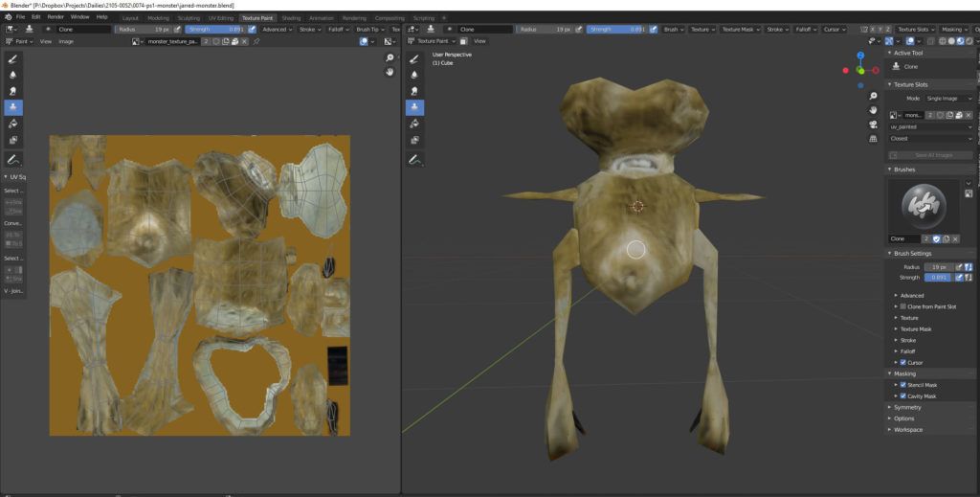Open the Single Image mode dropdown

coord(947,99)
